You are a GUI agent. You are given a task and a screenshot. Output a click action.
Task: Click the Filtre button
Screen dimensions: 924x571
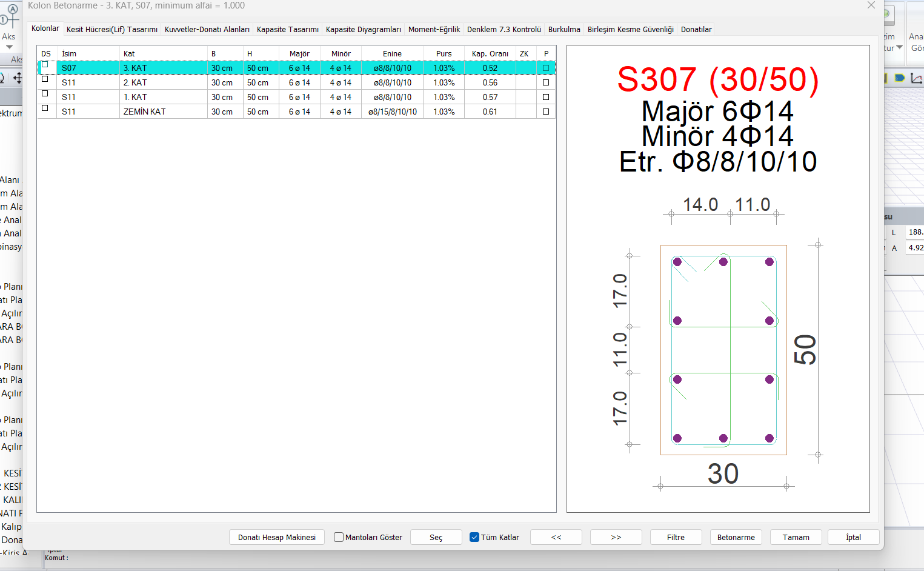(676, 537)
